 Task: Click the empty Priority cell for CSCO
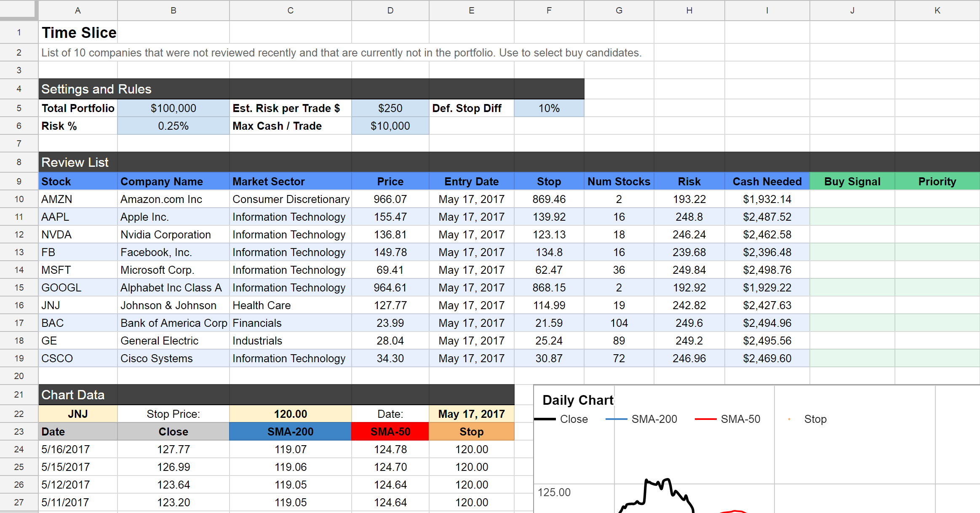tap(937, 358)
